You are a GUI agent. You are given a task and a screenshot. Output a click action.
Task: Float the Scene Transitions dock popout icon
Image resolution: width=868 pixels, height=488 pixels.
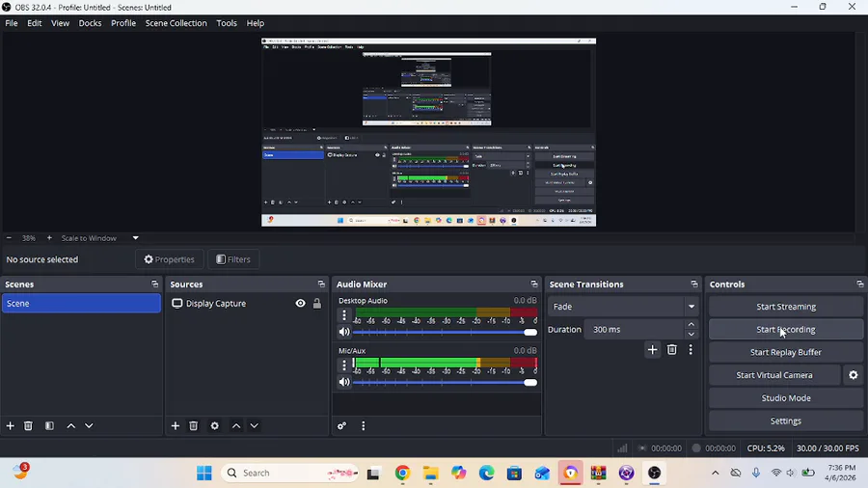click(694, 284)
